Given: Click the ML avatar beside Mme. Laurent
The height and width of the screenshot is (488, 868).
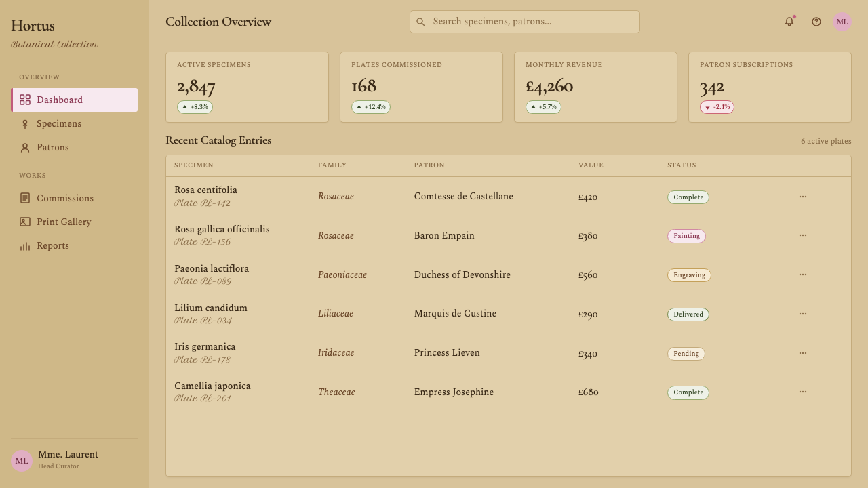Looking at the screenshot, I should [x=22, y=461].
